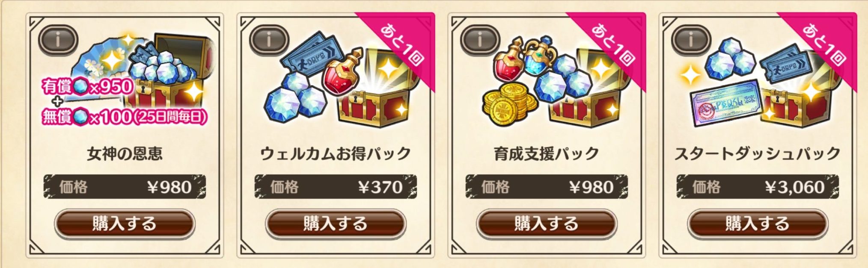Image resolution: width=868 pixels, height=268 pixels.
Task: Click the ¥3,060 price bar
Action: [758, 187]
